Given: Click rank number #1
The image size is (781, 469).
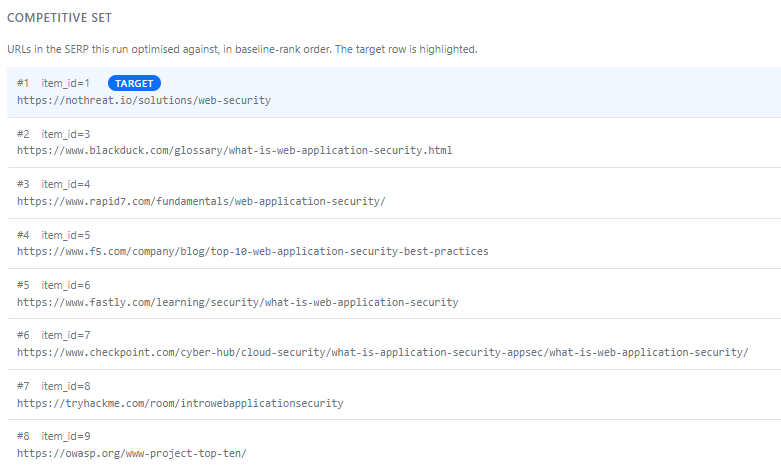Looking at the screenshot, I should click(23, 83).
